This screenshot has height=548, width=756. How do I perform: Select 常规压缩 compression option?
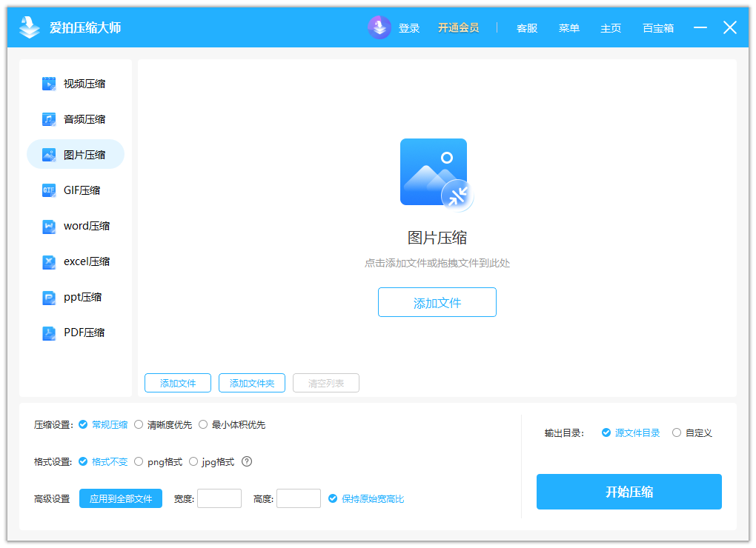[x=103, y=424]
